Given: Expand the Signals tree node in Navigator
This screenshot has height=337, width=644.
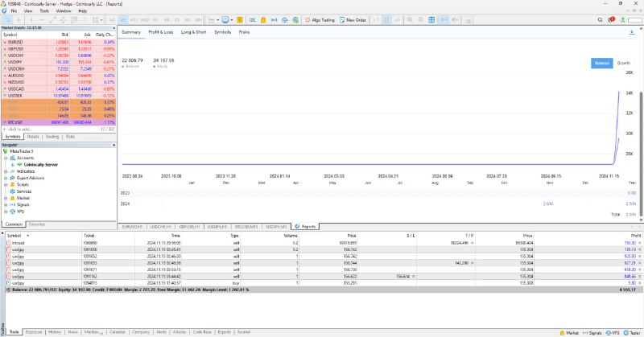Looking at the screenshot, I should [x=6, y=205].
